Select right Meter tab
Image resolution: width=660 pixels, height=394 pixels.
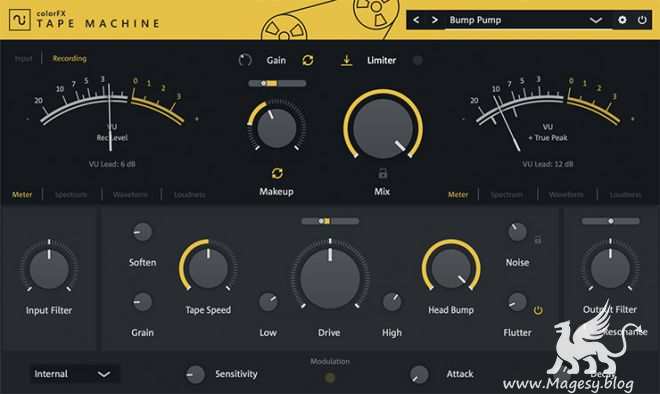pos(458,195)
